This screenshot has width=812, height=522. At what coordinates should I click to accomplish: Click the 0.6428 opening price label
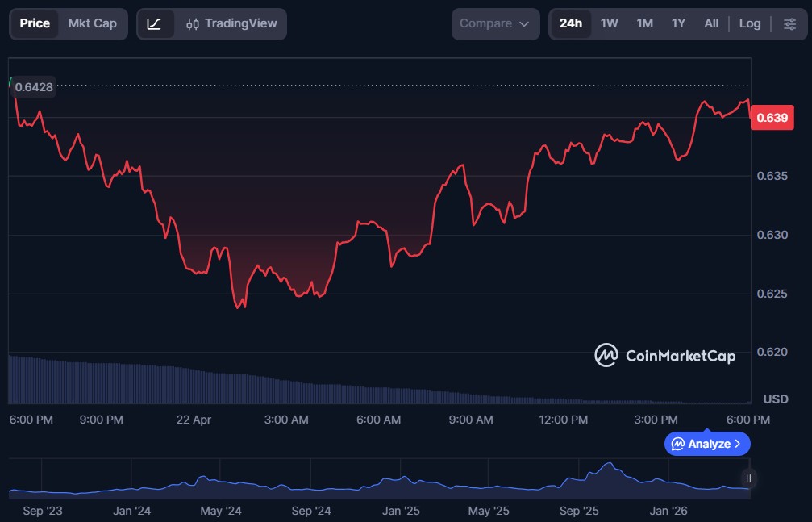[x=33, y=86]
